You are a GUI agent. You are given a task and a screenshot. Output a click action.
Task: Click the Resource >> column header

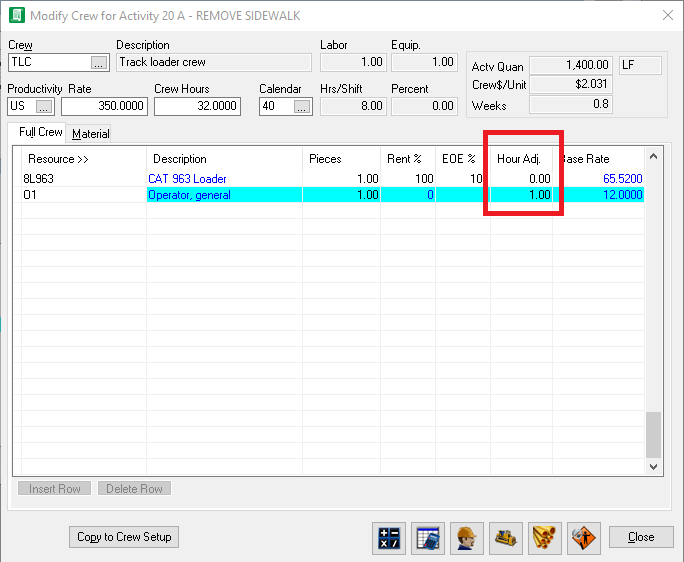coord(58,159)
